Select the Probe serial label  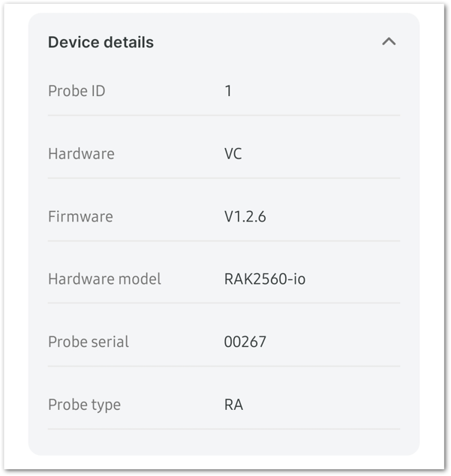(x=89, y=342)
